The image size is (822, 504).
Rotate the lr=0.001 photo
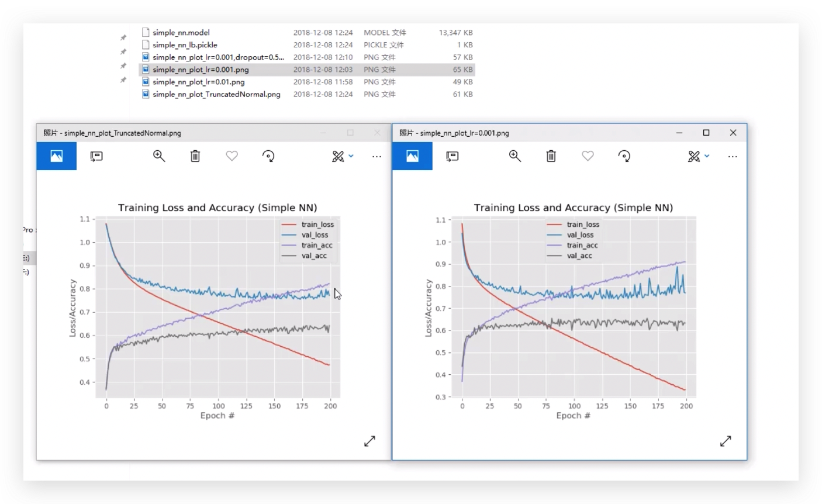(624, 156)
